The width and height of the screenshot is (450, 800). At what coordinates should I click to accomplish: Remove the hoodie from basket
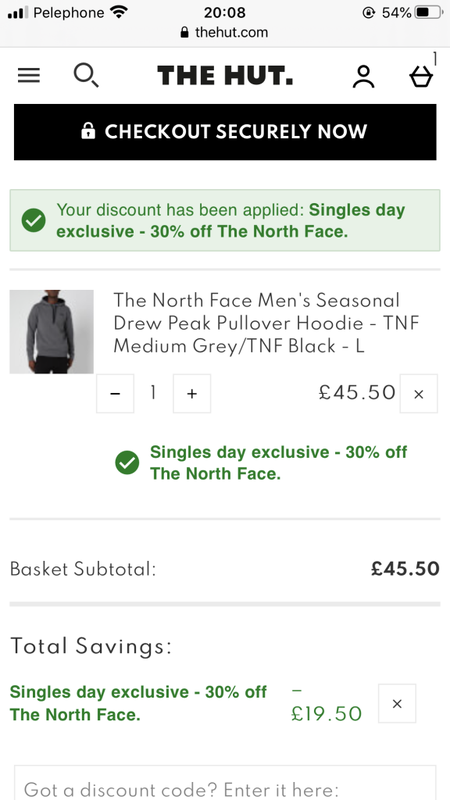(x=419, y=393)
